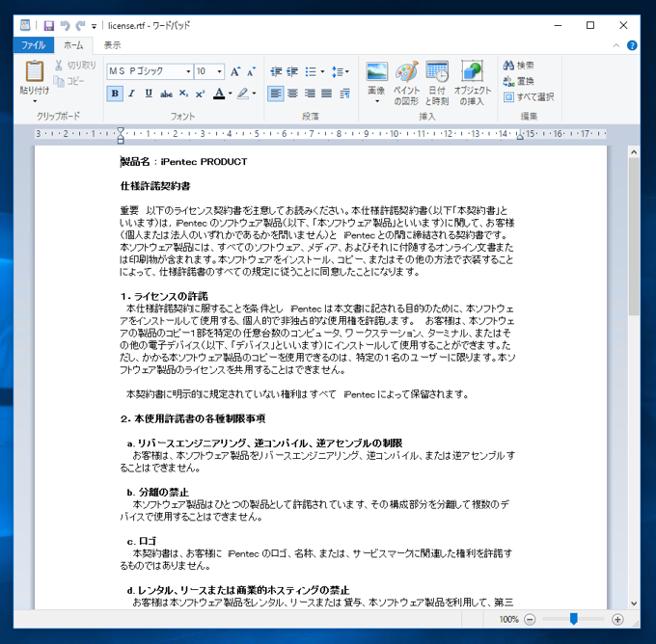Click the decrease indent icon
The width and height of the screenshot is (656, 644).
(x=276, y=72)
